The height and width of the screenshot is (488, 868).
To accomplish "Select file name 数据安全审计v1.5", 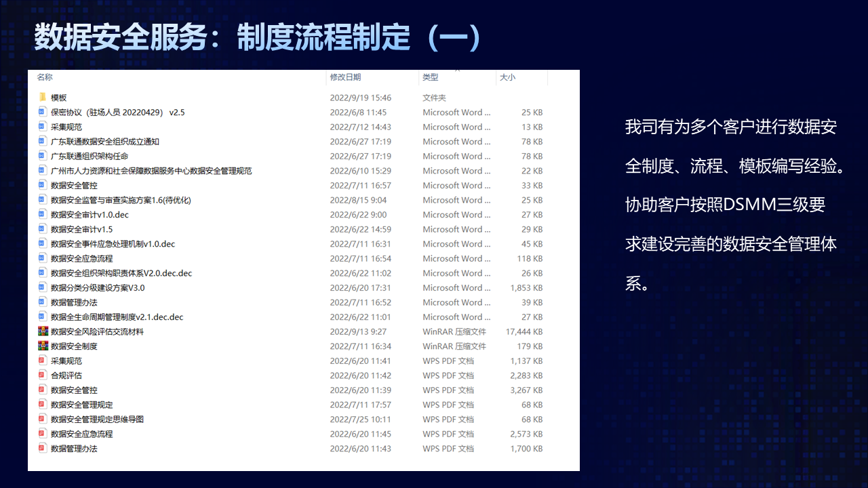I will click(x=82, y=229).
